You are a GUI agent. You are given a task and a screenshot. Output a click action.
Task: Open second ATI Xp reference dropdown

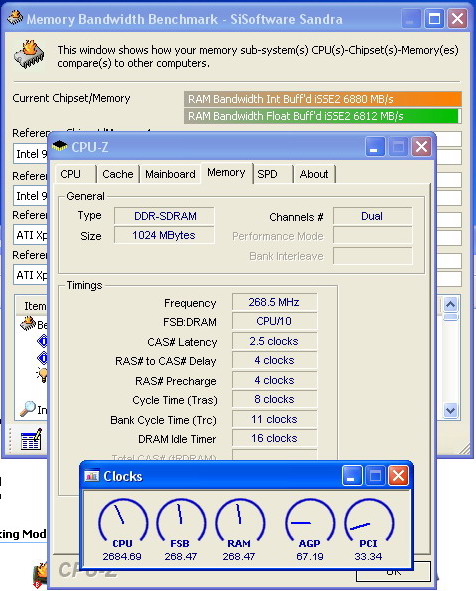point(31,275)
